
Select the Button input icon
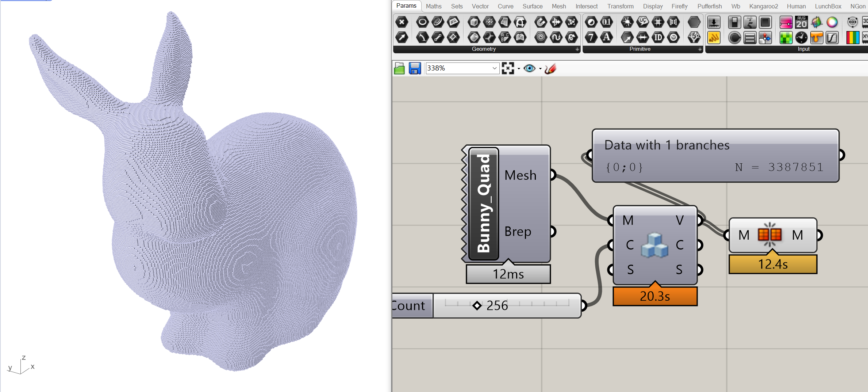tap(765, 22)
